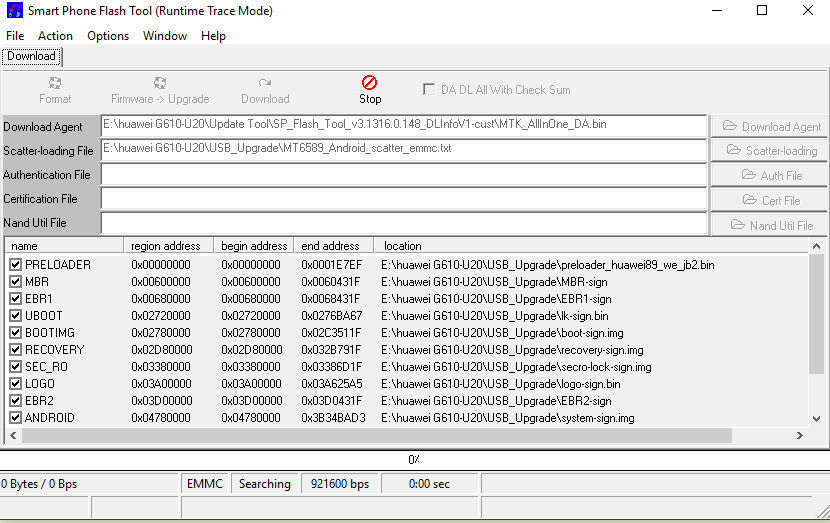This screenshot has width=830, height=523.
Task: Click the boot-sign.img location path
Action: [x=502, y=332]
